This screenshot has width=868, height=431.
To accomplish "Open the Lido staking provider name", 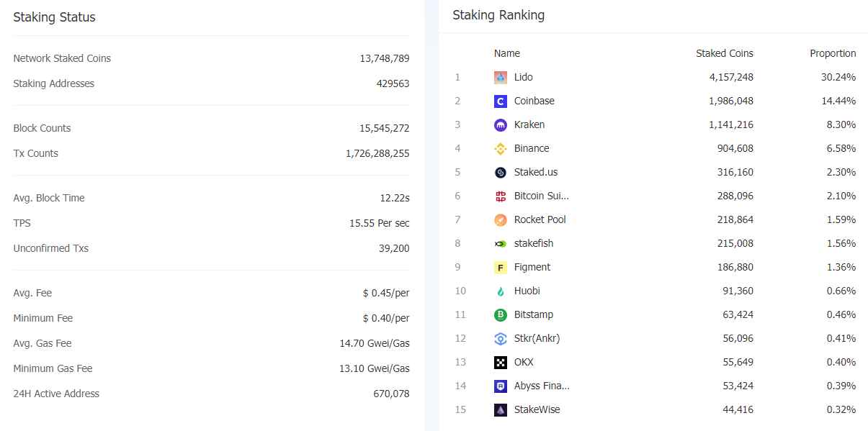I will click(524, 77).
